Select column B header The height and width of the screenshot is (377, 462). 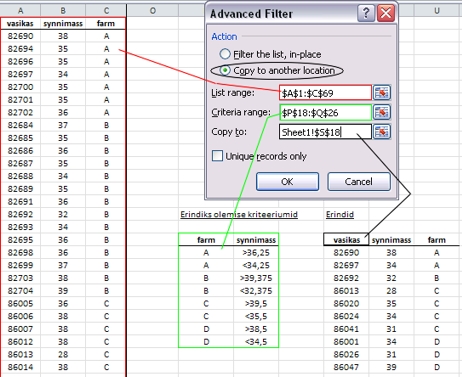tap(63, 11)
